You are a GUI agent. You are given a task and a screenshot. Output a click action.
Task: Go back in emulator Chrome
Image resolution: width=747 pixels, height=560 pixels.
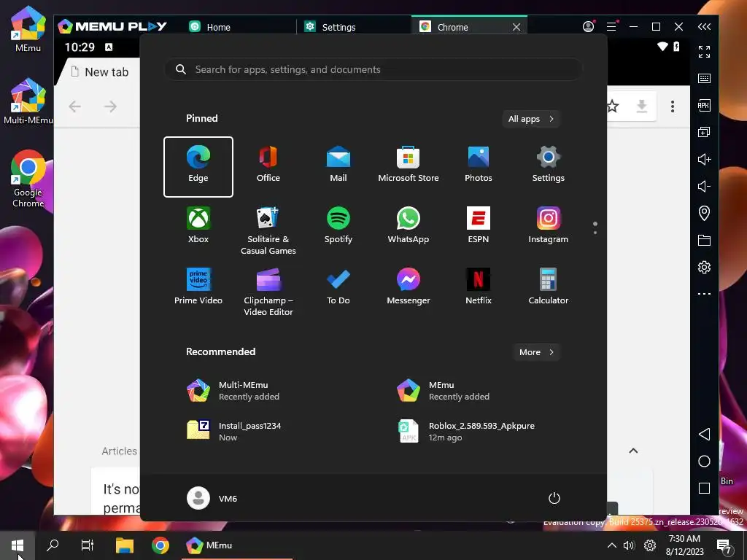(75, 106)
